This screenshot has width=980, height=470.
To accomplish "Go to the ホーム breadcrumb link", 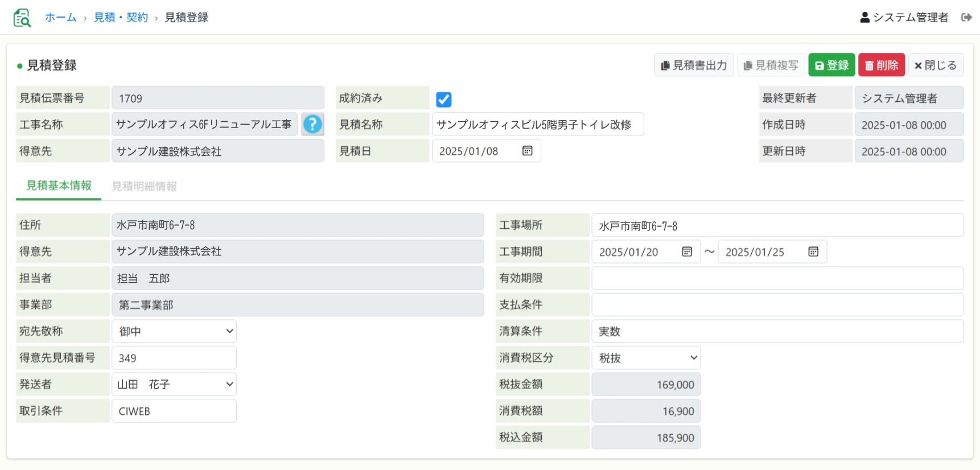I will pos(60,18).
